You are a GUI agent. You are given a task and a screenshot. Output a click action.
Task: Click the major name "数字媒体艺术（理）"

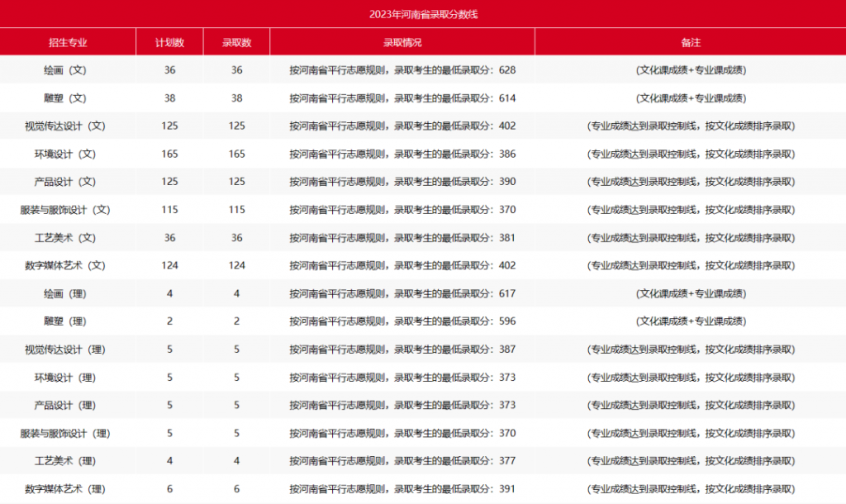pos(65,489)
